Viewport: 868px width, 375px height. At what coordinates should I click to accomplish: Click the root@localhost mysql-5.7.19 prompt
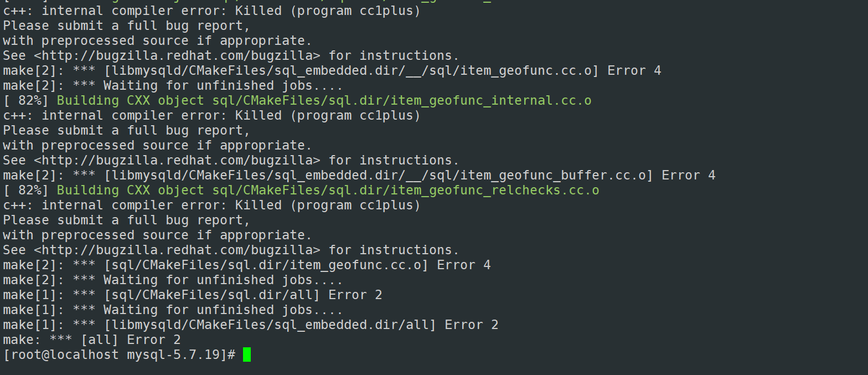click(120, 355)
